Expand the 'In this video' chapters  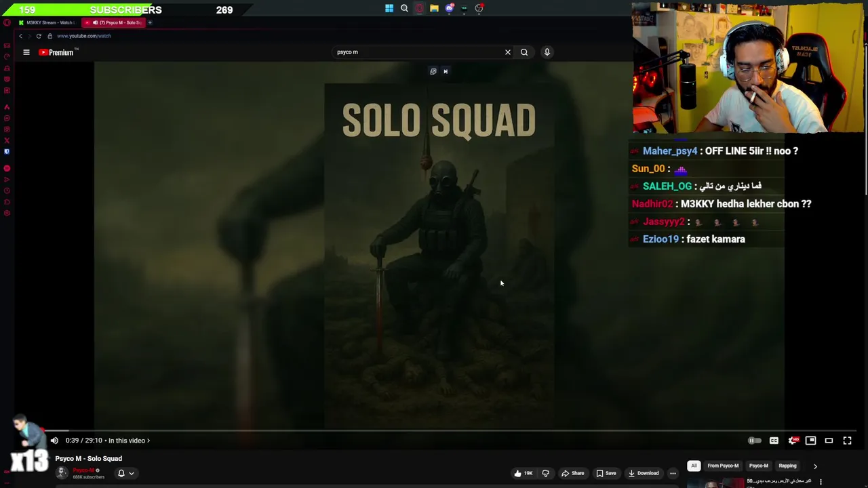point(129,441)
